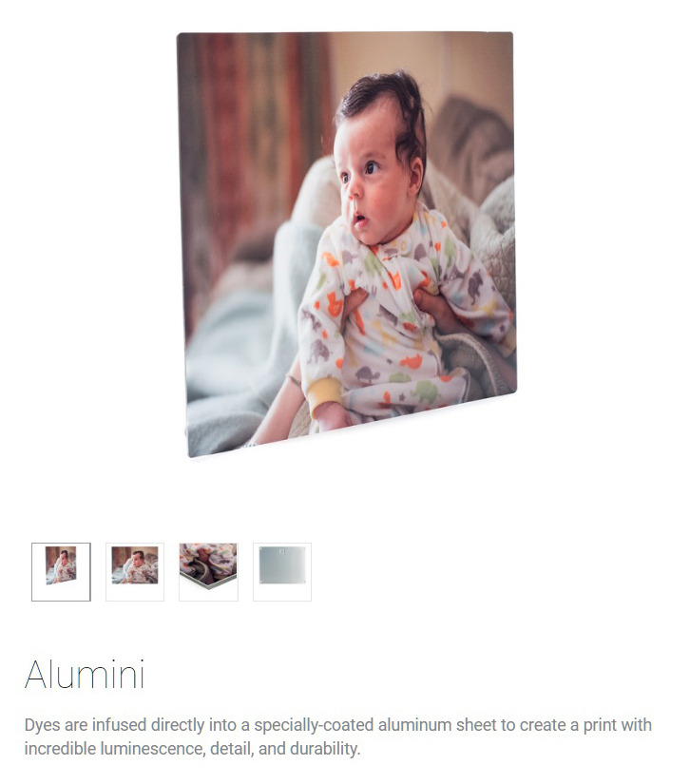Select the angled metal print thumbnail
690x784 pixels.
pos(61,572)
